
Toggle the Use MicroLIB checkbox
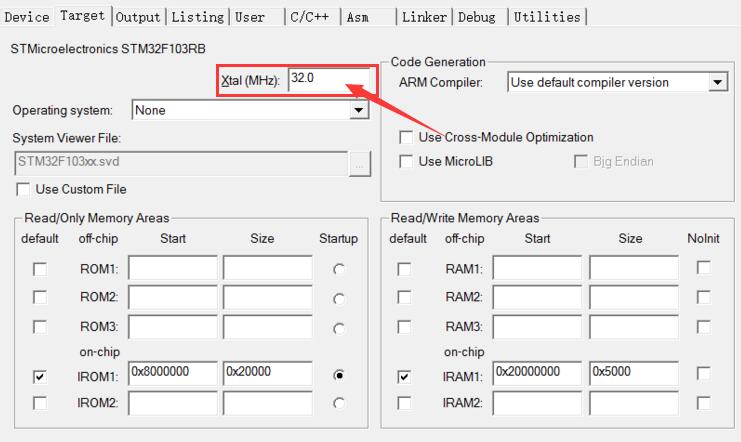[x=405, y=161]
